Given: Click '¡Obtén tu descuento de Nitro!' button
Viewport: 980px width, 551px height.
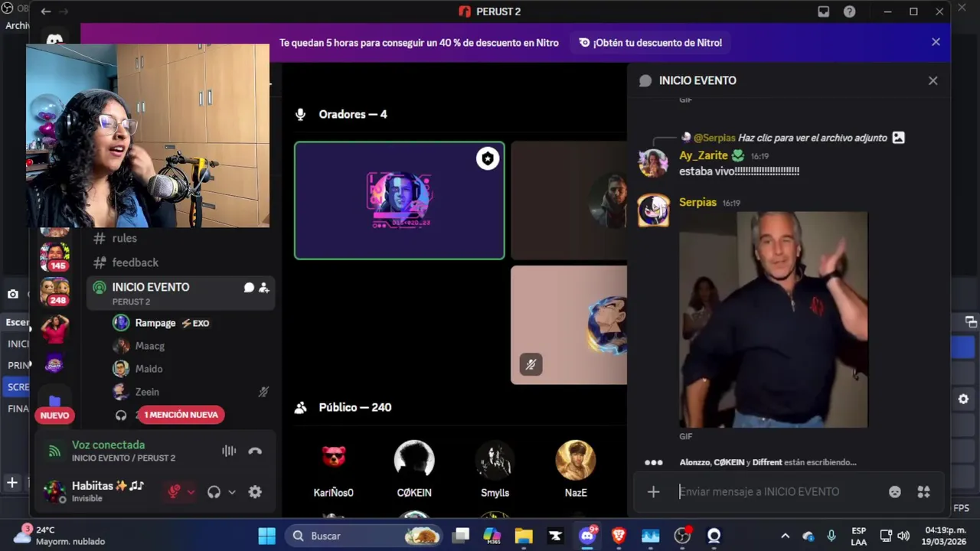Looking at the screenshot, I should pos(651,43).
